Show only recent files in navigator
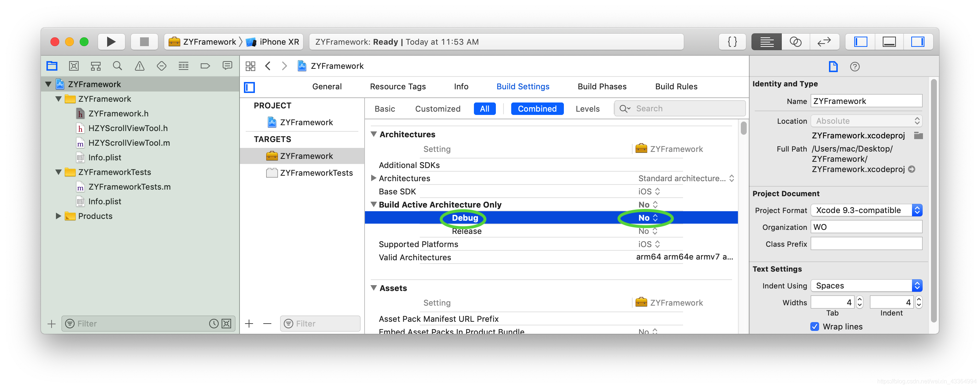The image size is (980, 388). tap(214, 324)
